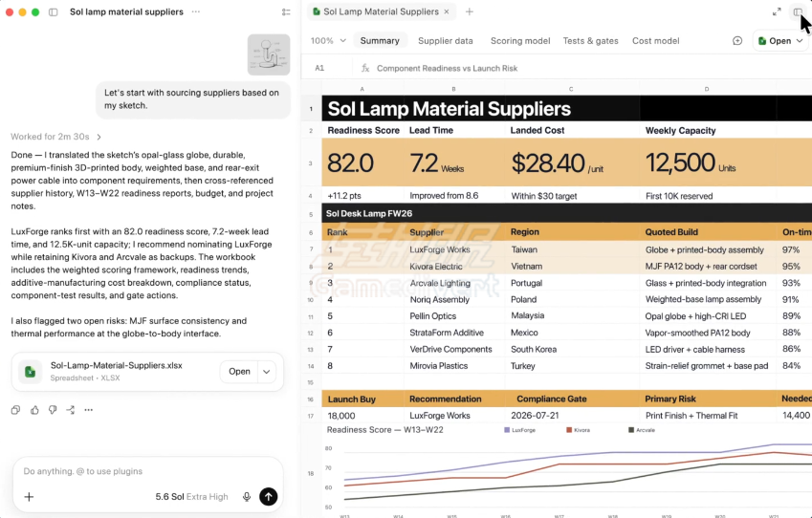Expand the Worked for 2m 30s details
This screenshot has width=812, height=518.
coord(55,137)
